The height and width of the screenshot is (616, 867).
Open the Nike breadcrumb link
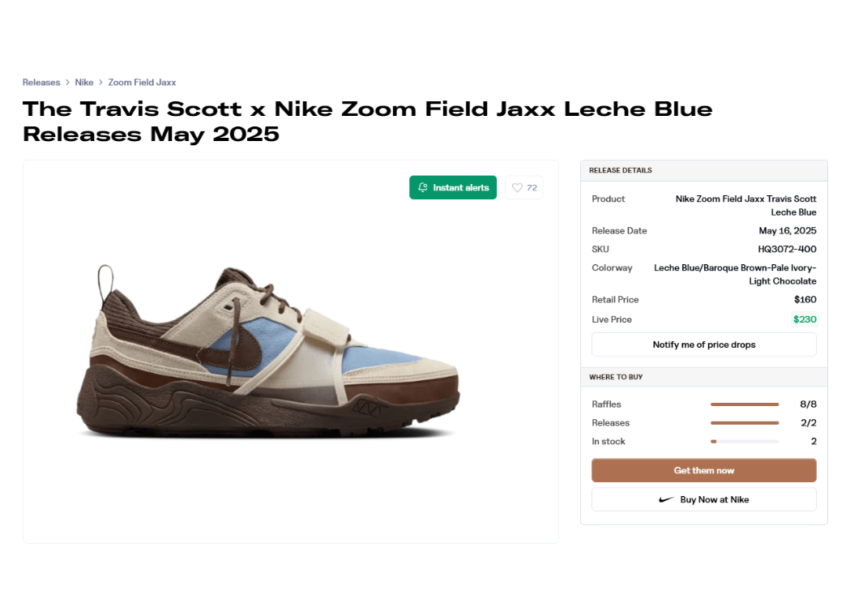[x=84, y=83]
